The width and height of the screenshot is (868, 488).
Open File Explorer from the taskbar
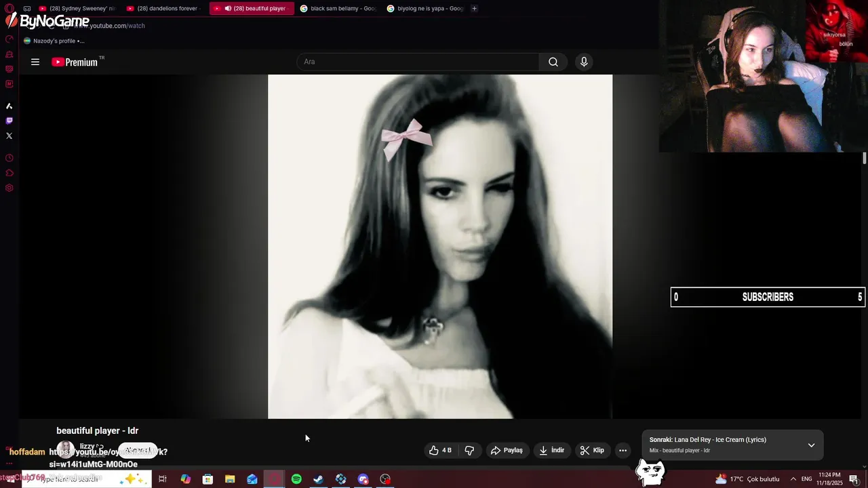tap(230, 479)
